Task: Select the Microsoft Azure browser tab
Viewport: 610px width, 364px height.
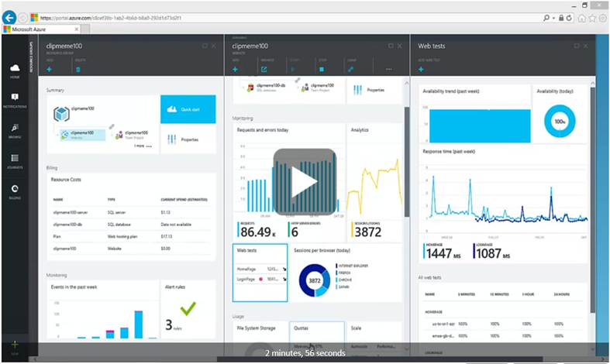Action: 41,29
